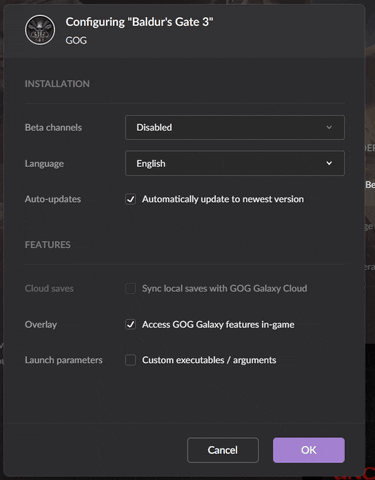Click the Auto-updates label
The width and height of the screenshot is (375, 480).
pos(53,199)
